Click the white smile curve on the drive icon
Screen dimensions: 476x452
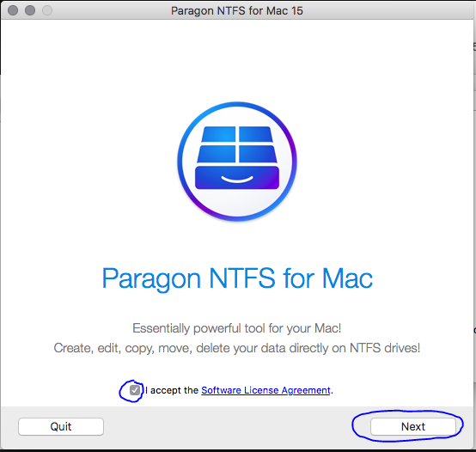pyautogui.click(x=237, y=179)
